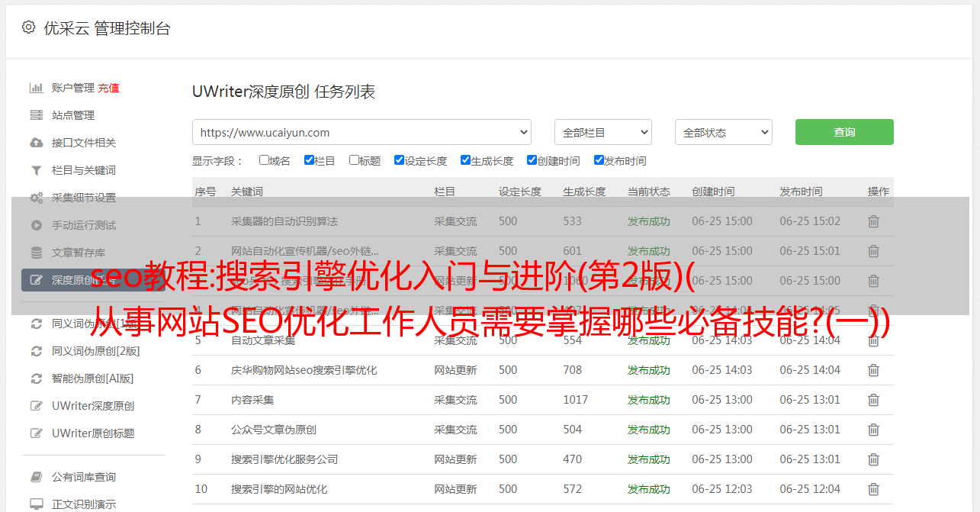The image size is (980, 512).
Task: Delete row 内容采集 via trash icon
Action: [x=874, y=400]
